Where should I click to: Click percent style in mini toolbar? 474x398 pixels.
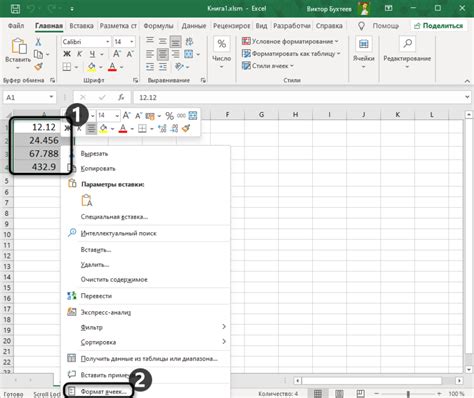pyautogui.click(x=169, y=116)
